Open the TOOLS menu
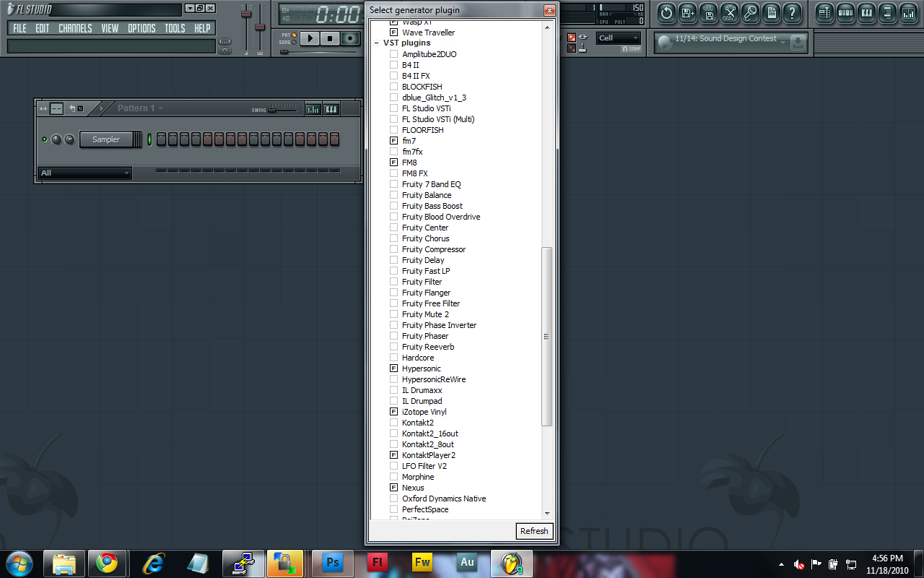 175,28
